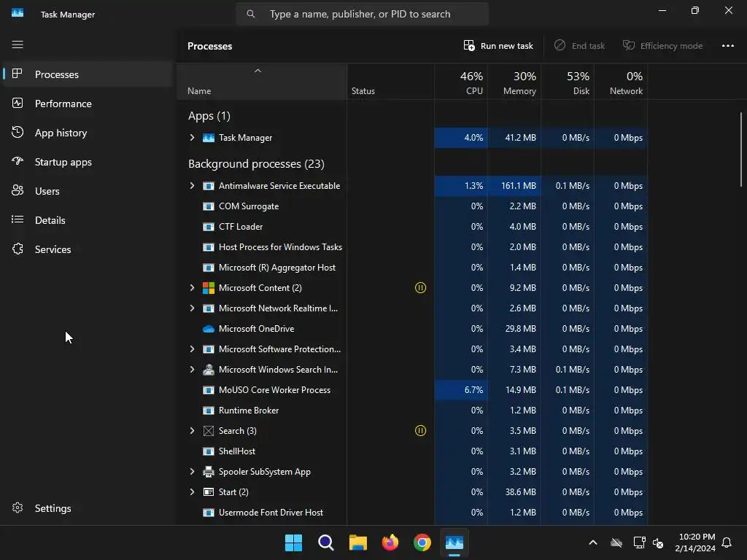Expand the Start (2) group
This screenshot has height=560, width=747.
pos(192,492)
